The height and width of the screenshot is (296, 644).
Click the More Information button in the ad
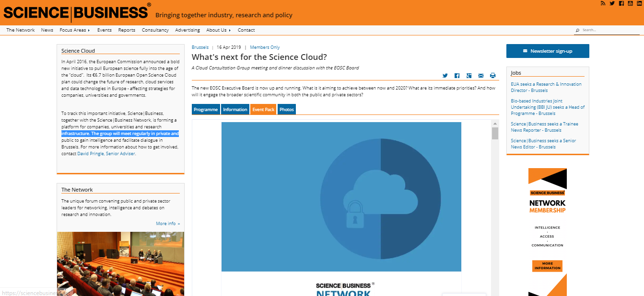[x=547, y=266]
